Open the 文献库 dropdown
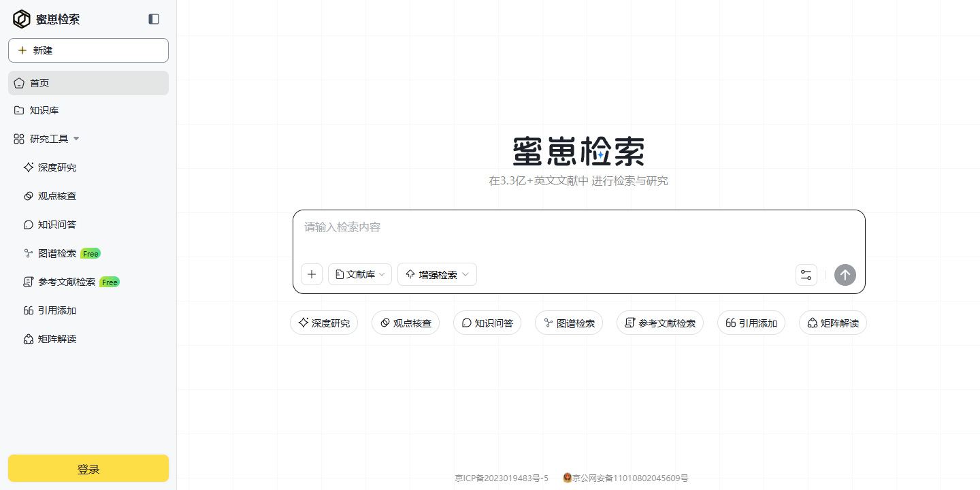 [360, 274]
